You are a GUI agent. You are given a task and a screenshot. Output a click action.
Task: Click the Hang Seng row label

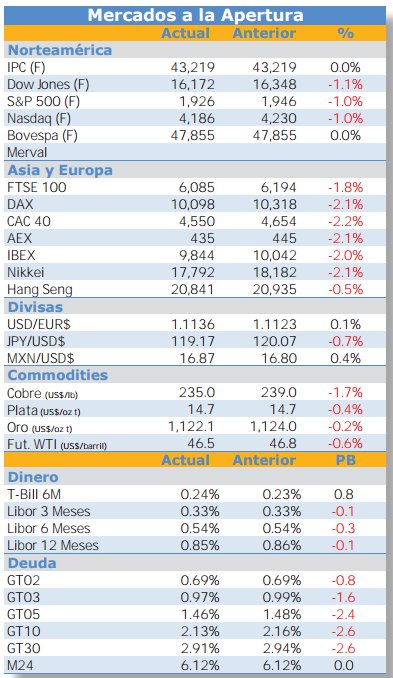coord(40,290)
